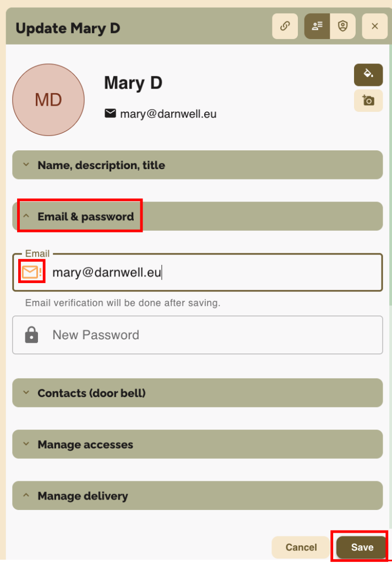Click into the Email input field
392x564 pixels.
[x=215, y=272]
